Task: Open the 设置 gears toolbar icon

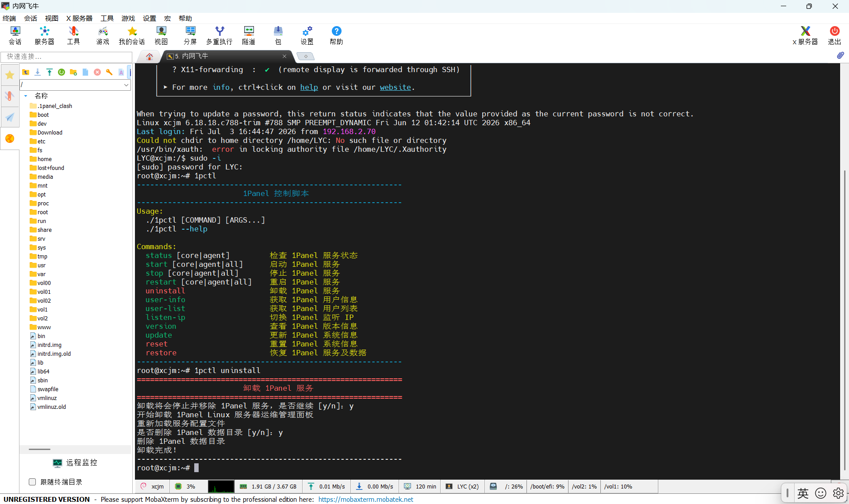Action: [x=307, y=35]
